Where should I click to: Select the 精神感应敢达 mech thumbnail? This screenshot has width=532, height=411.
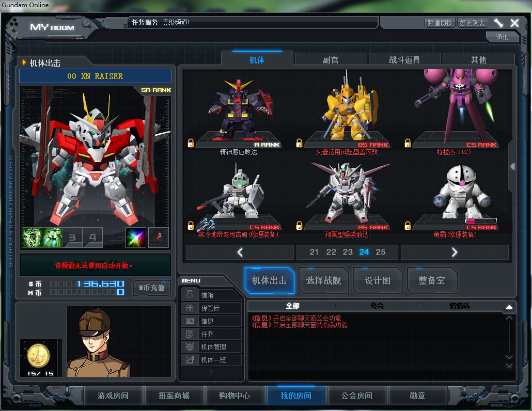point(239,110)
